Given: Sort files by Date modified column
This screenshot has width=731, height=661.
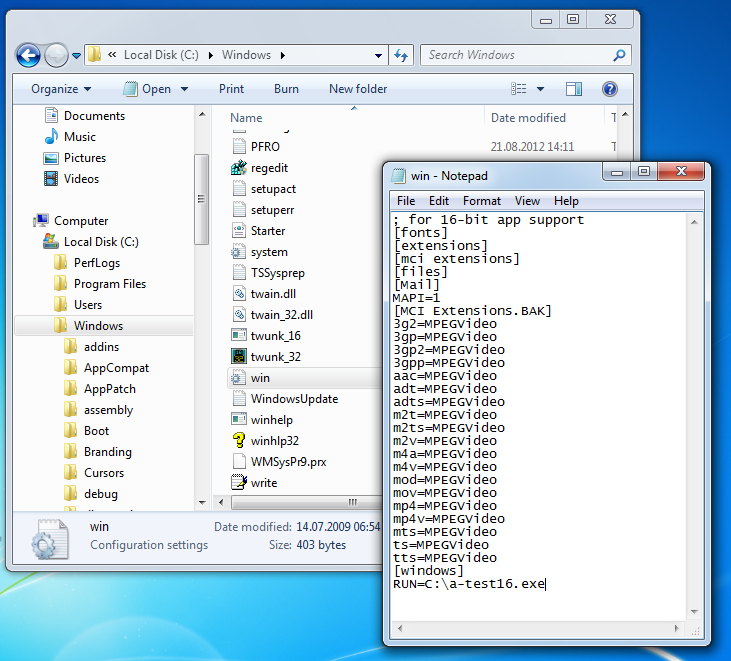Looking at the screenshot, I should pyautogui.click(x=528, y=118).
